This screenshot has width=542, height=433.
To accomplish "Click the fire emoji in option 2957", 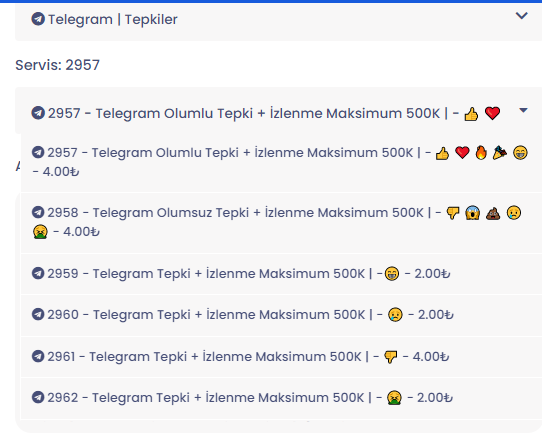I will pos(481,152).
